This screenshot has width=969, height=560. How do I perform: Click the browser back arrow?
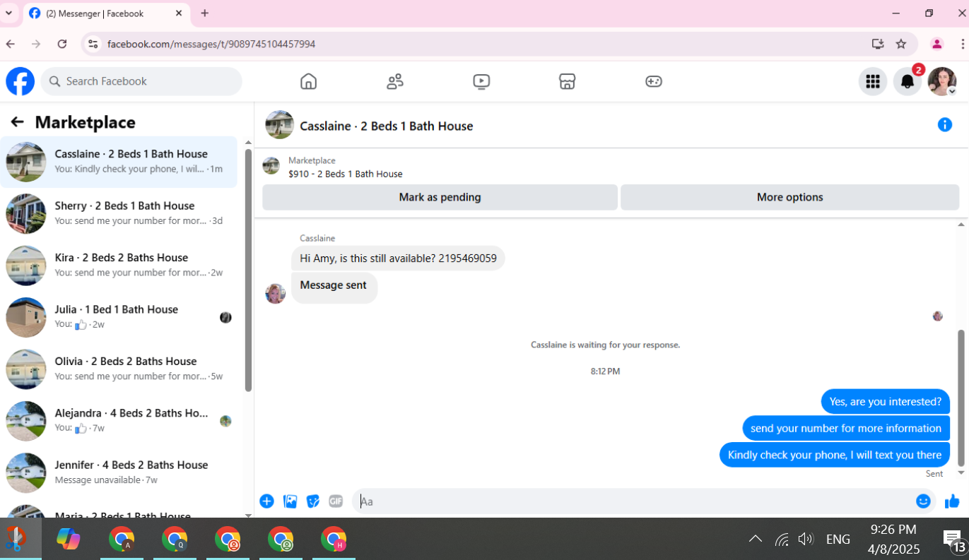click(x=11, y=44)
